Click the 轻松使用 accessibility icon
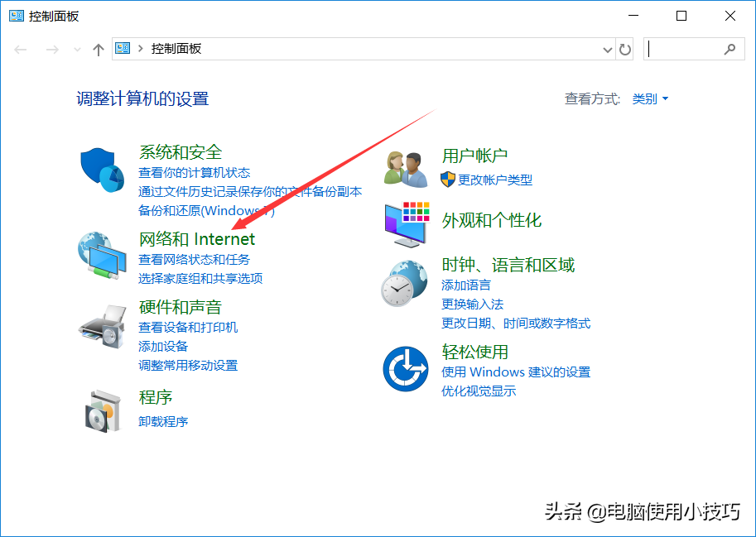 (x=404, y=367)
